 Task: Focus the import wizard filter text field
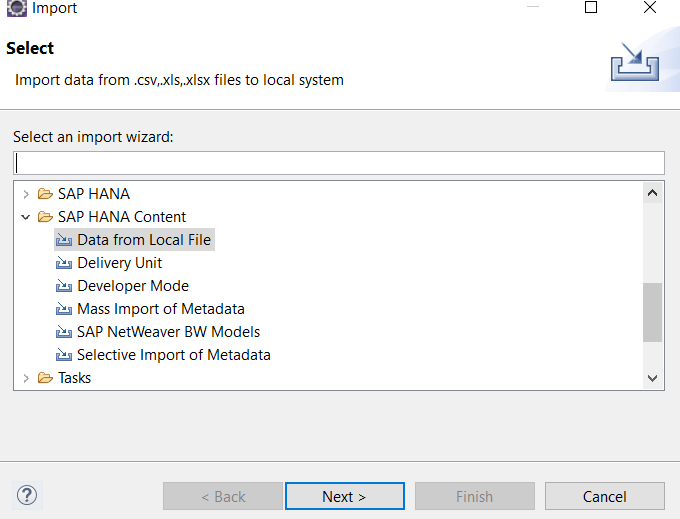click(x=339, y=163)
